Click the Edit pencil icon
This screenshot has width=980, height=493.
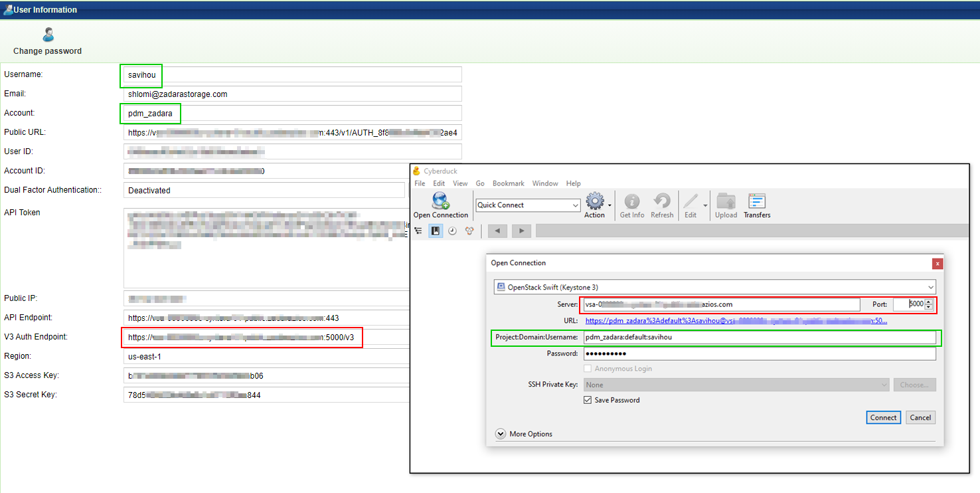point(691,201)
